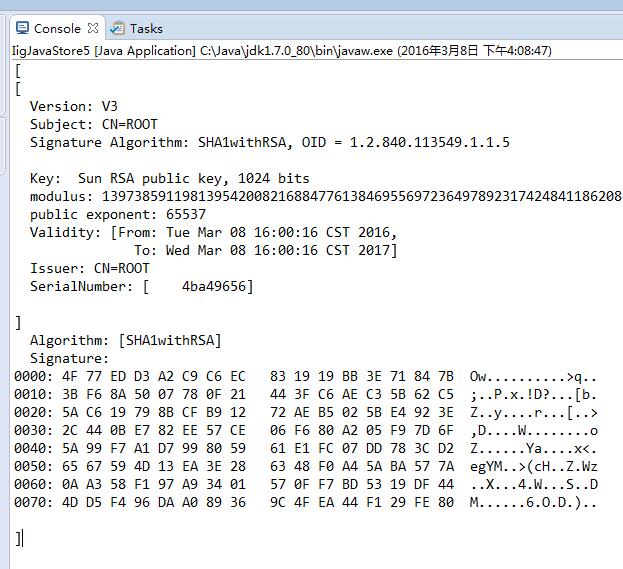Viewport: 623px width, 569px height.
Task: Switch to the Tasks tab
Action: (137, 29)
